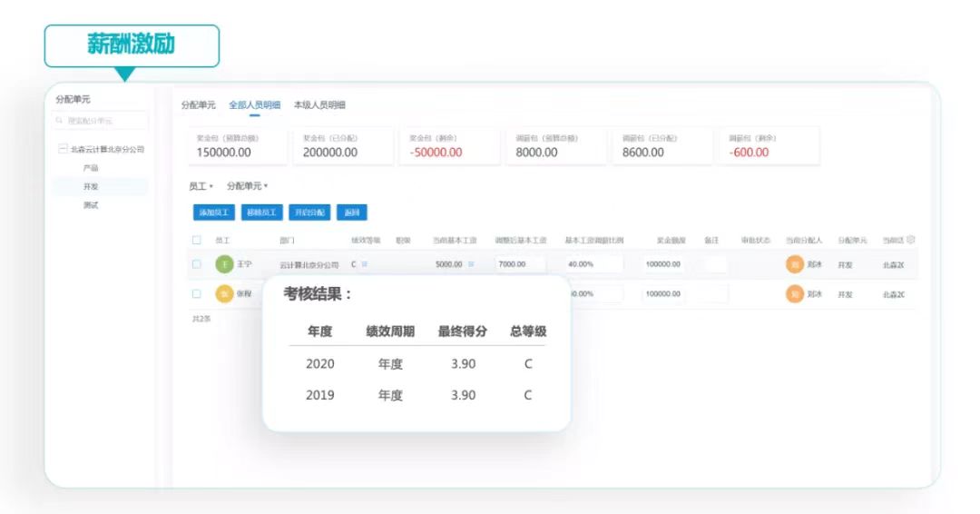The height and width of the screenshot is (514, 980).
Task: Open the 分配单元 filter dropdown
Action: click(x=248, y=186)
